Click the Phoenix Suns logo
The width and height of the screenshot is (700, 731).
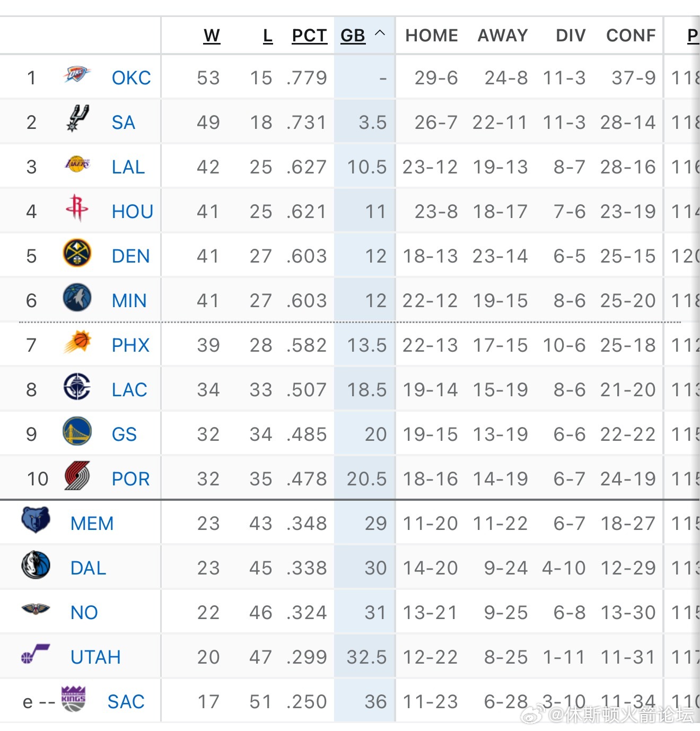(x=77, y=342)
